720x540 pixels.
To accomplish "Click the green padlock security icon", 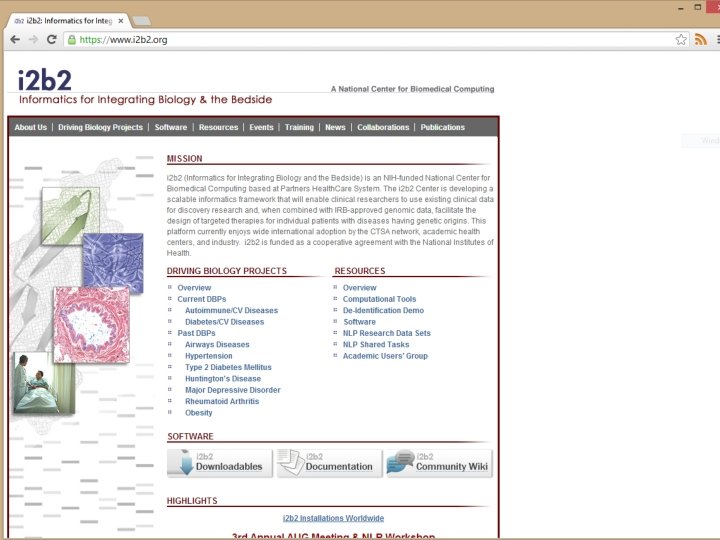I will pos(72,39).
